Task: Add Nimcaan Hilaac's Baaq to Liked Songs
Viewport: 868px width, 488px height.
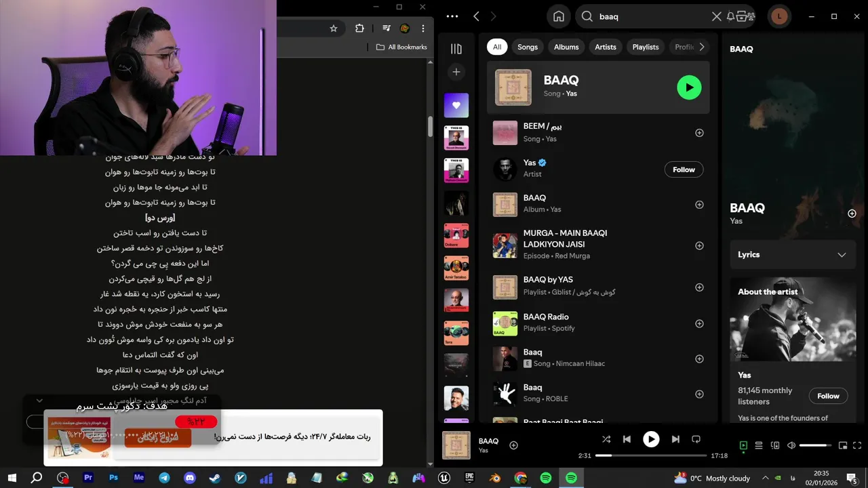Action: pyautogui.click(x=699, y=359)
